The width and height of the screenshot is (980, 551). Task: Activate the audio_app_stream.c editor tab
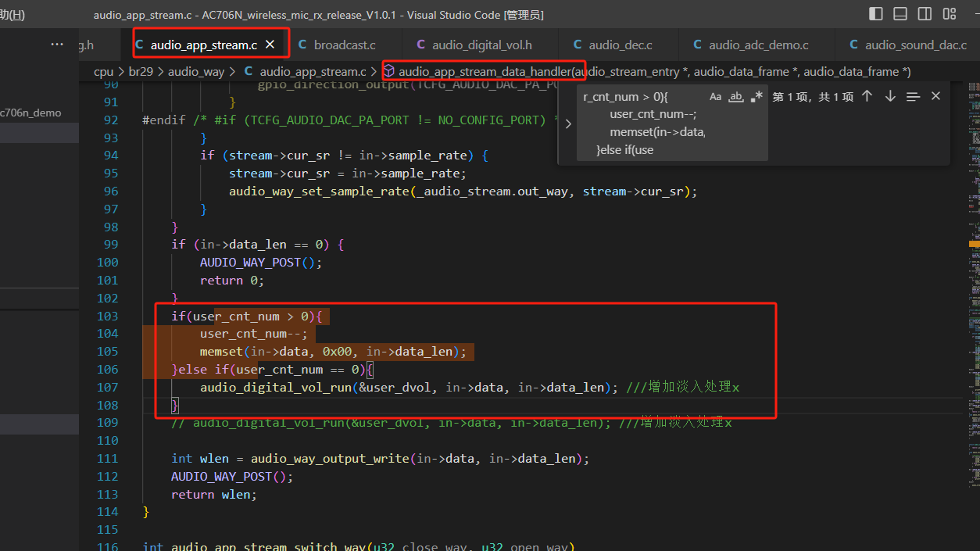pos(203,45)
